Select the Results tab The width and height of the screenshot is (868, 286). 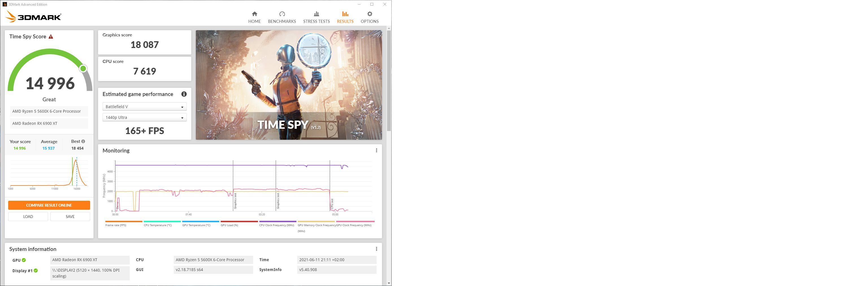tap(345, 17)
